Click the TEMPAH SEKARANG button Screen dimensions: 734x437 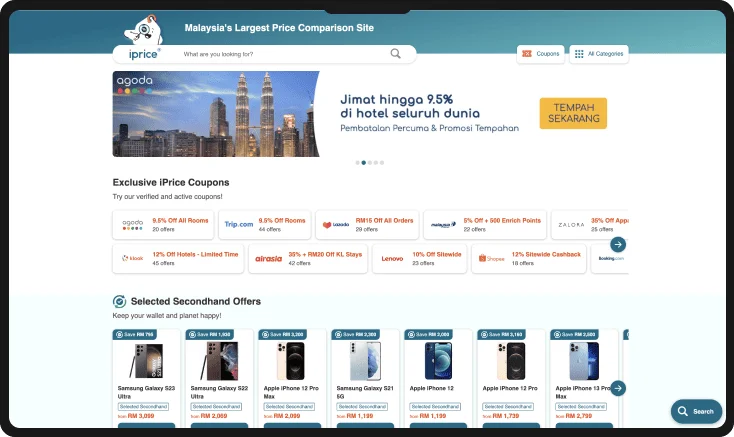(x=573, y=113)
